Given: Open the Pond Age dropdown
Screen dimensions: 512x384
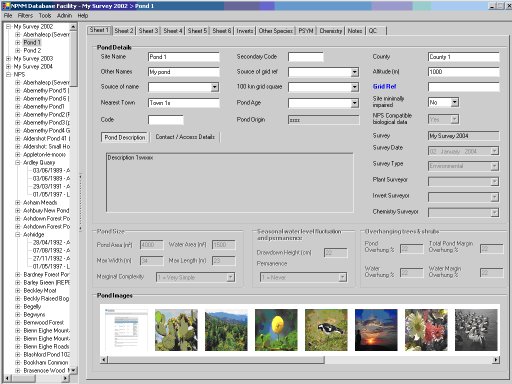Looking at the screenshot, I should 355,103.
